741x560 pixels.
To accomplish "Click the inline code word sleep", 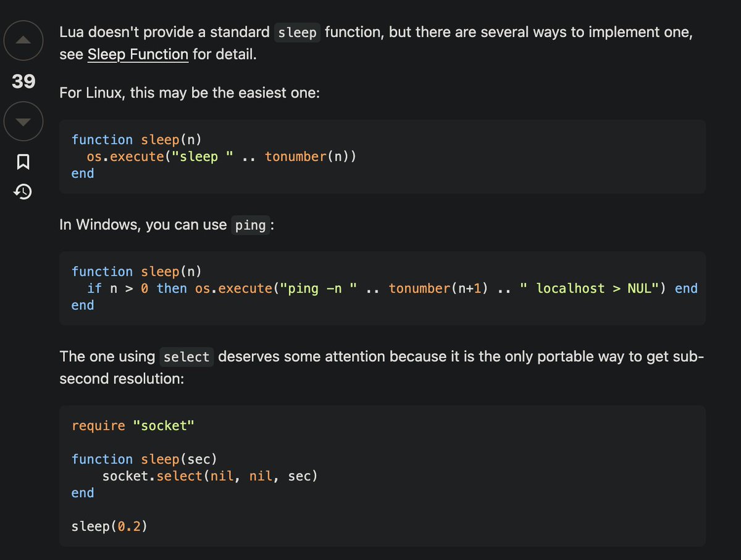I will coord(297,32).
